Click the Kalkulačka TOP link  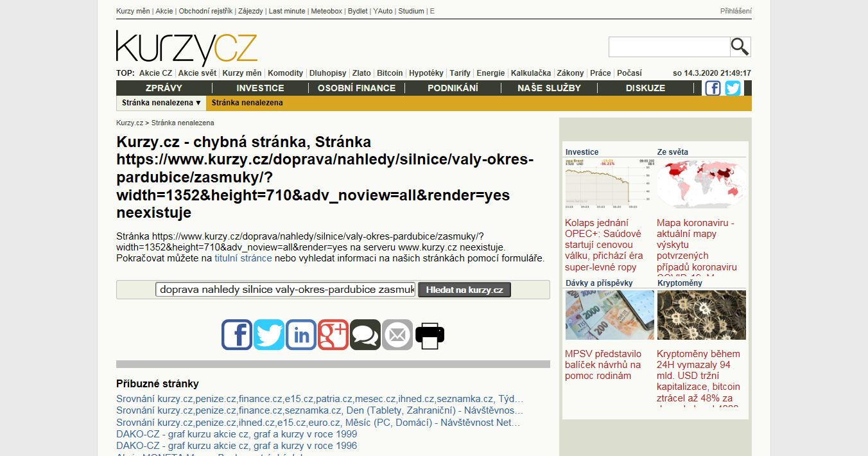pos(531,73)
